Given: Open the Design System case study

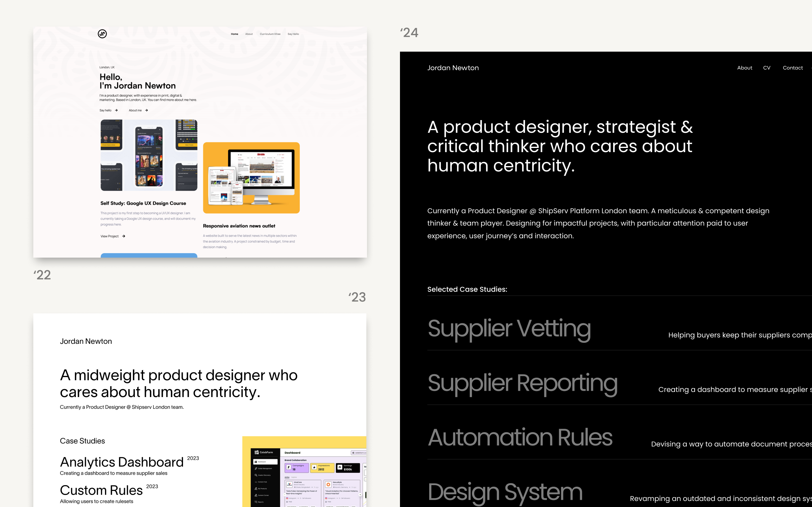Looking at the screenshot, I should click(x=505, y=492).
